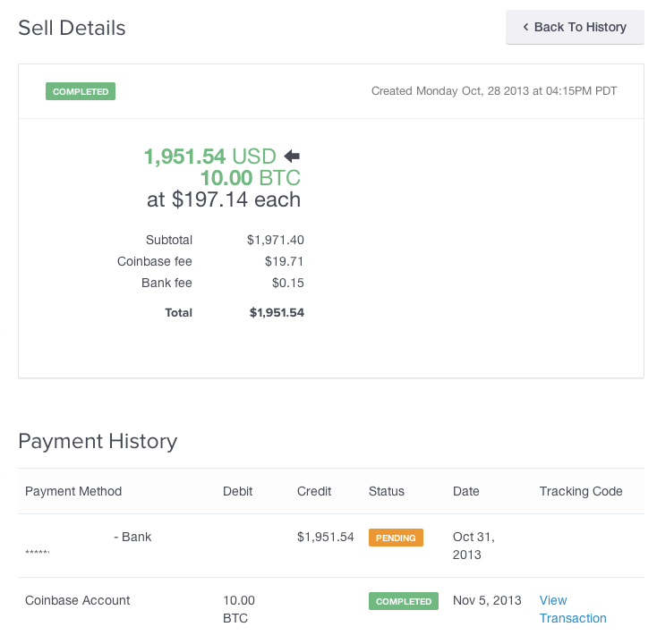Click the Total $1,951.54 amount

[277, 312]
